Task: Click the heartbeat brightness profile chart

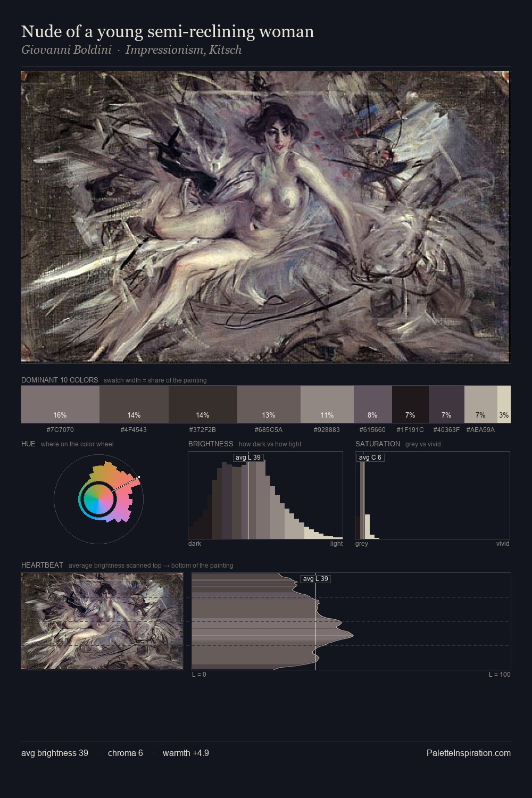Action: (x=351, y=621)
